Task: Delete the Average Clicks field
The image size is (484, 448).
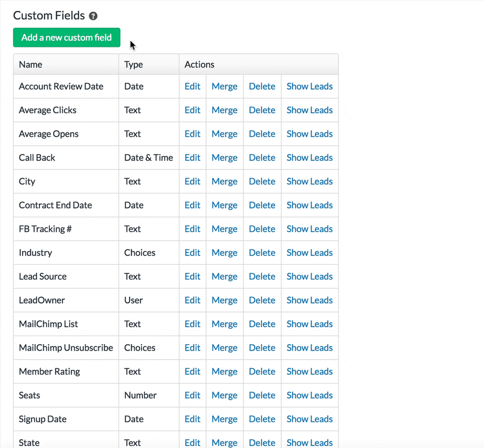Action: [262, 110]
